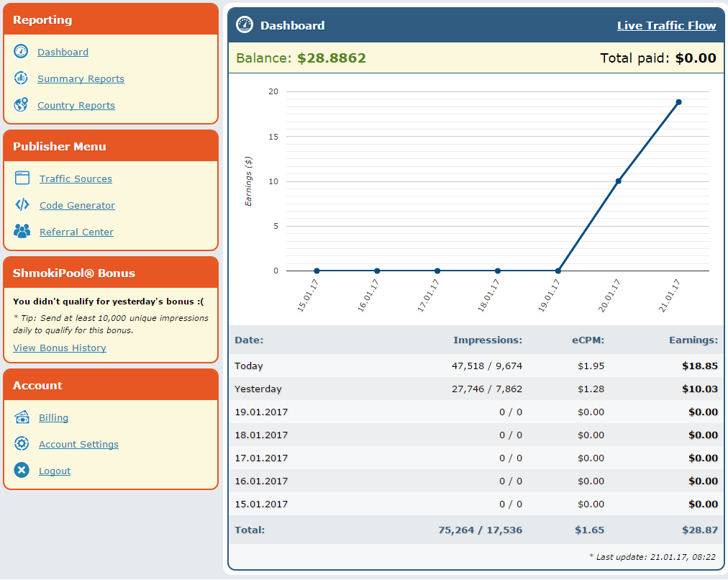Click Yesterday's eCPM value $1.28
This screenshot has width=728, height=580.
click(591, 389)
